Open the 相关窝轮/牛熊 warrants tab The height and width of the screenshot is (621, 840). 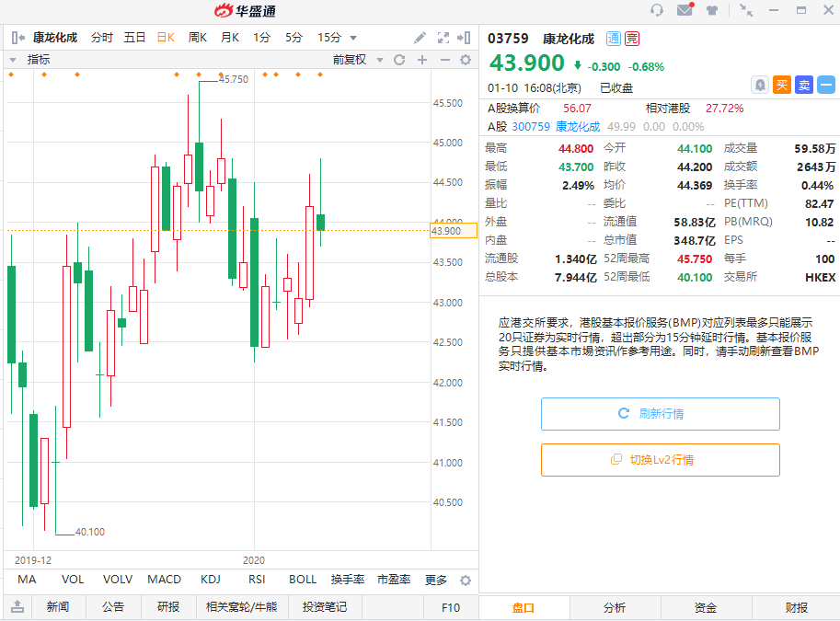[242, 607]
